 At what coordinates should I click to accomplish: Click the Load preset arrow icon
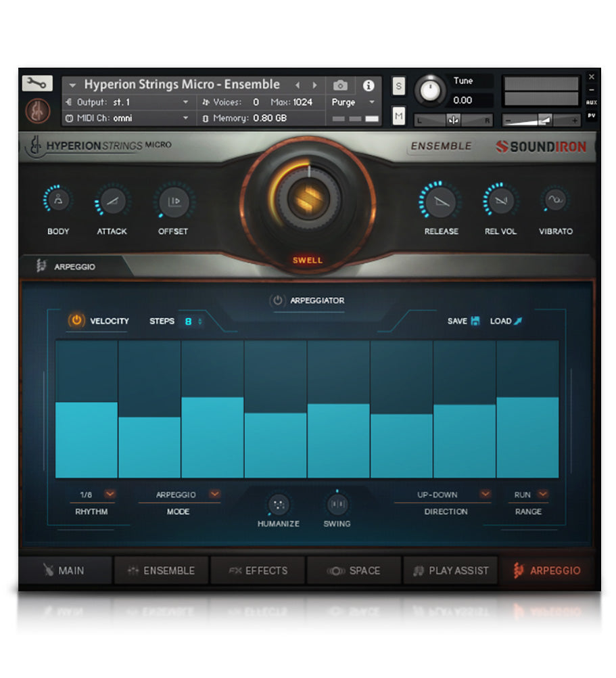[x=518, y=321]
